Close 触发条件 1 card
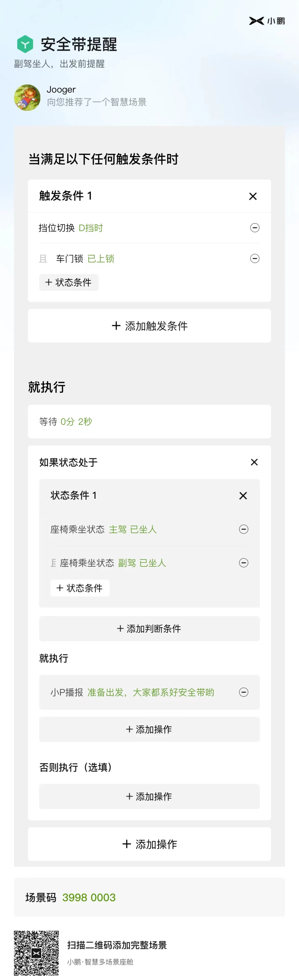The width and height of the screenshot is (299, 980). pos(253,196)
